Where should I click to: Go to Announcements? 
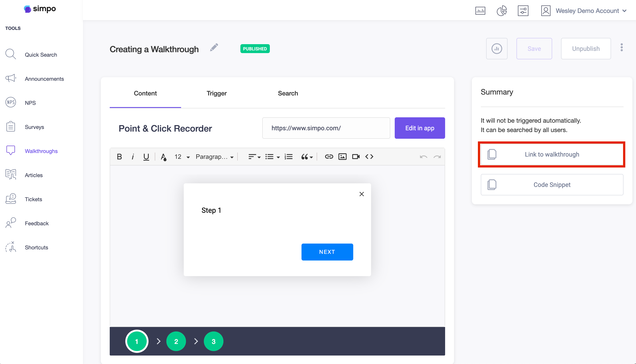[x=44, y=79]
